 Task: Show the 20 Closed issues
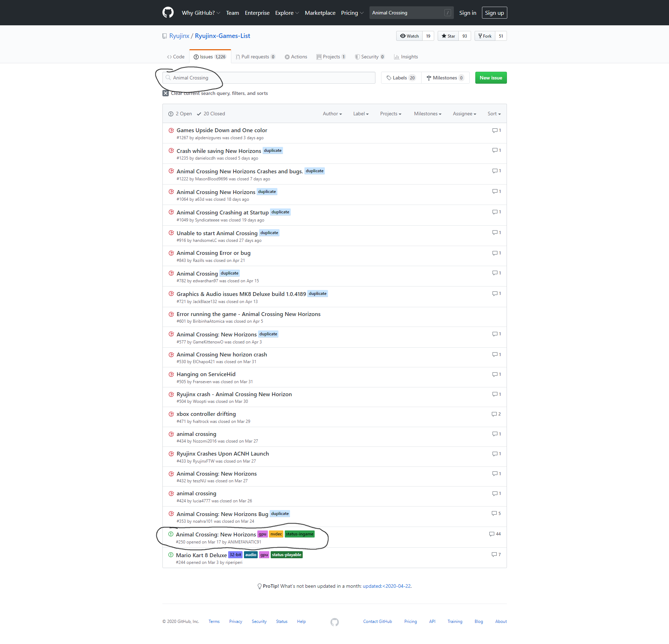tap(211, 114)
